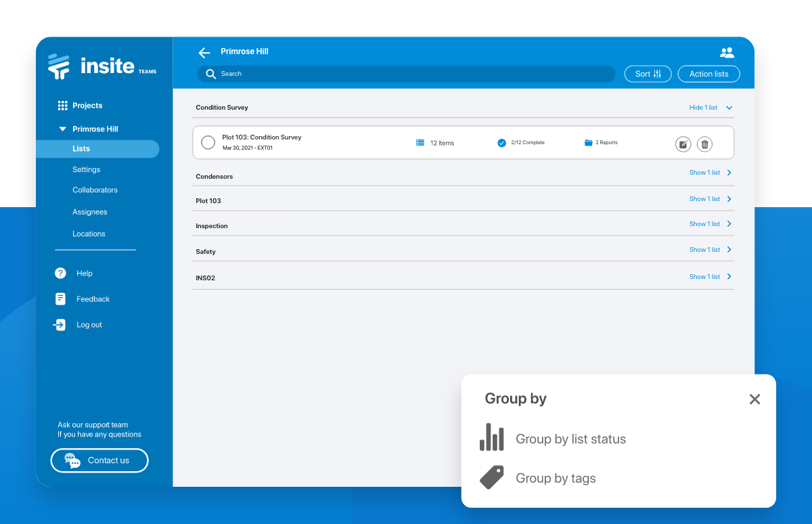The width and height of the screenshot is (812, 524).
Task: Show 1 list under Safety
Action: (711, 250)
